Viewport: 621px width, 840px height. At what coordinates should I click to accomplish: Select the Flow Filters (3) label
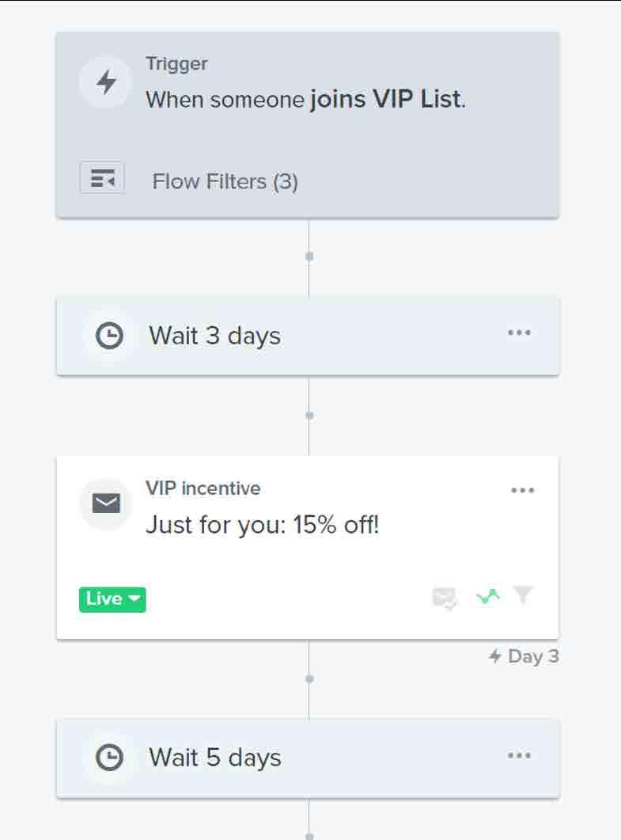click(x=225, y=181)
